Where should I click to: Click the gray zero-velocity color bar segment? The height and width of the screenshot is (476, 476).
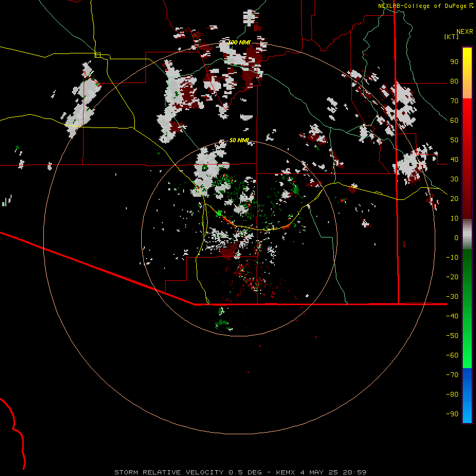(x=467, y=234)
